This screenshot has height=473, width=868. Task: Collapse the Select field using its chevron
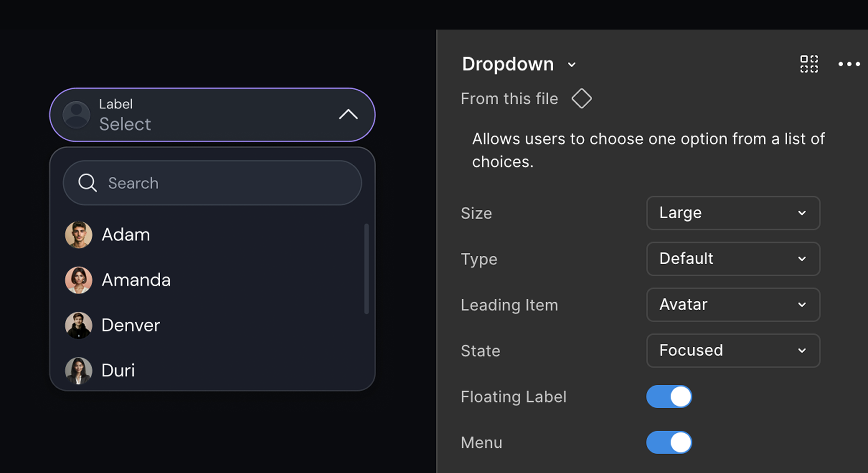point(349,114)
